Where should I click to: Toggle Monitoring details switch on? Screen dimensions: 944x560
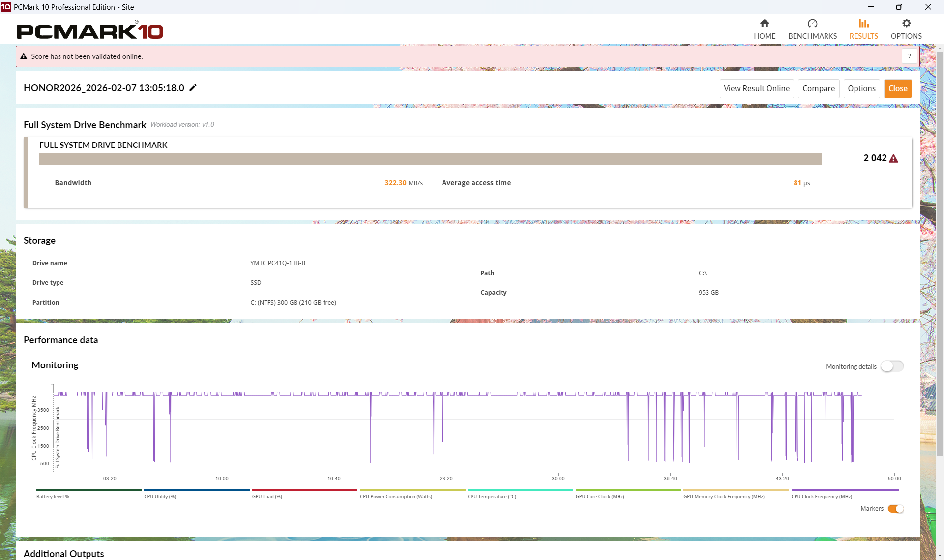[x=892, y=366]
